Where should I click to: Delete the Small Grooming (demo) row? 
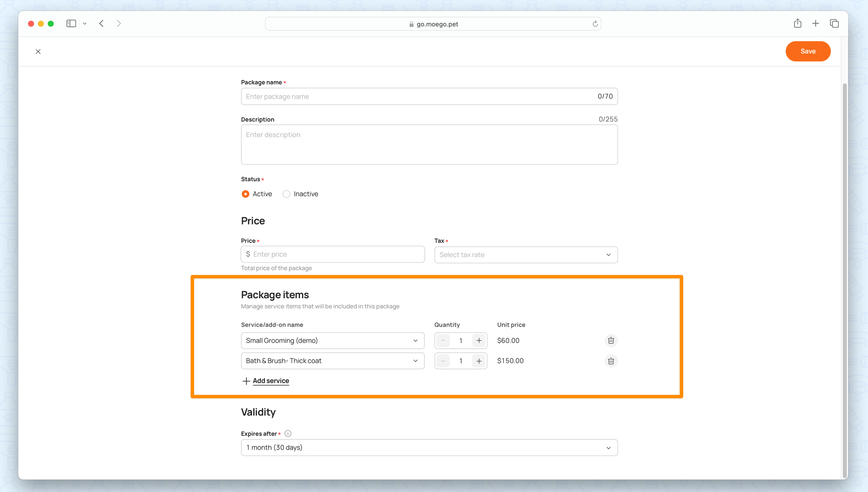tap(611, 340)
